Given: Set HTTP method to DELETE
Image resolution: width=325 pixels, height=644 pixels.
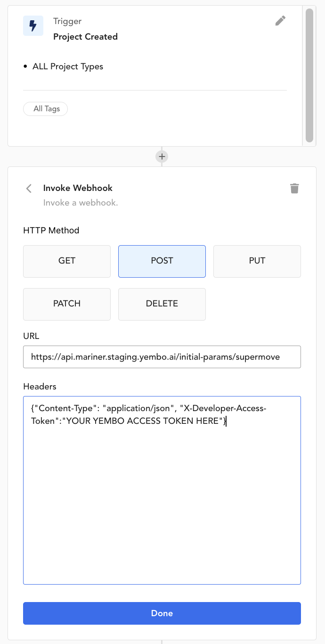Looking at the screenshot, I should pos(162,304).
